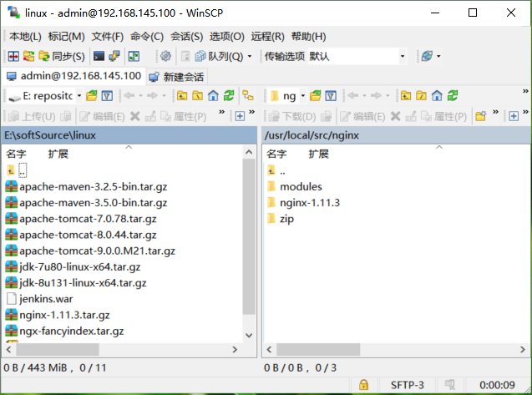Open the 新建会话 new session tab
This screenshot has width=532, height=395.
tap(177, 77)
